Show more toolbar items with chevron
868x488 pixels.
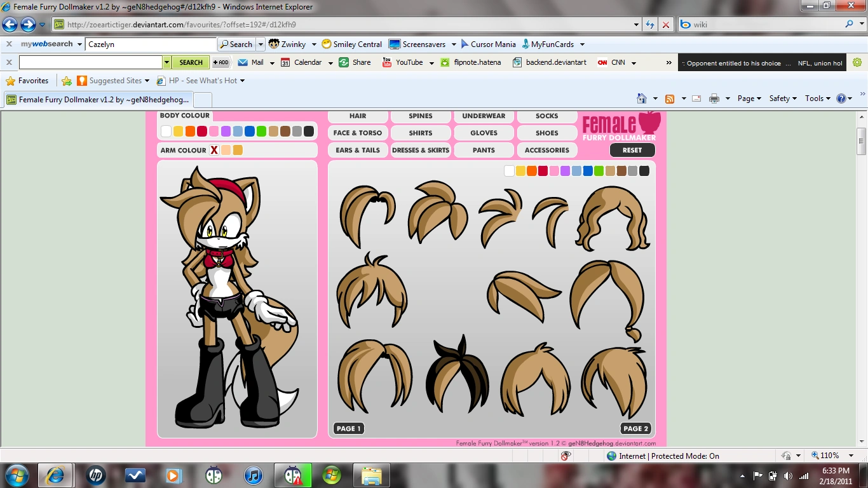[x=668, y=62]
